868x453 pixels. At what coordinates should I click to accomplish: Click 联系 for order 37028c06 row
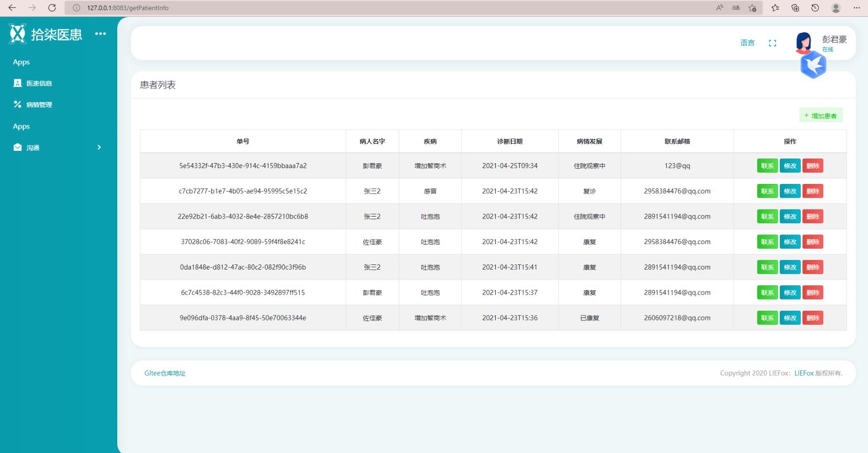tap(767, 242)
